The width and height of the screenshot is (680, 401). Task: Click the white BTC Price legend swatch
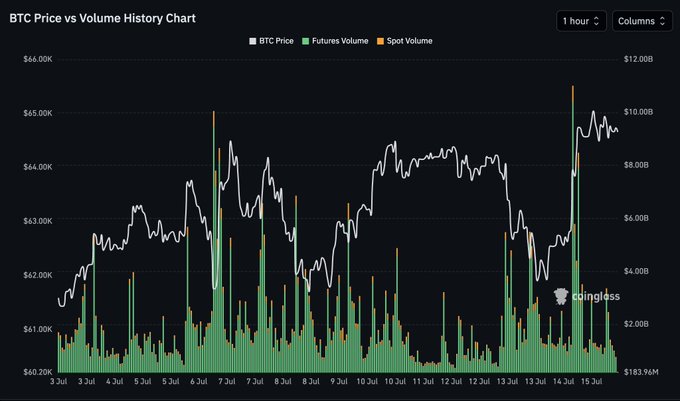(253, 41)
